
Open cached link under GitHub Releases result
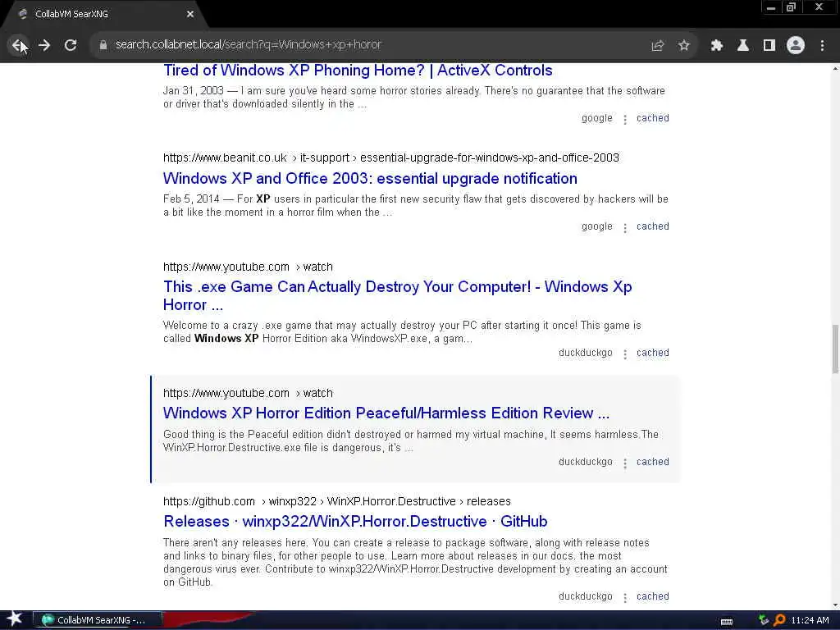click(x=652, y=596)
